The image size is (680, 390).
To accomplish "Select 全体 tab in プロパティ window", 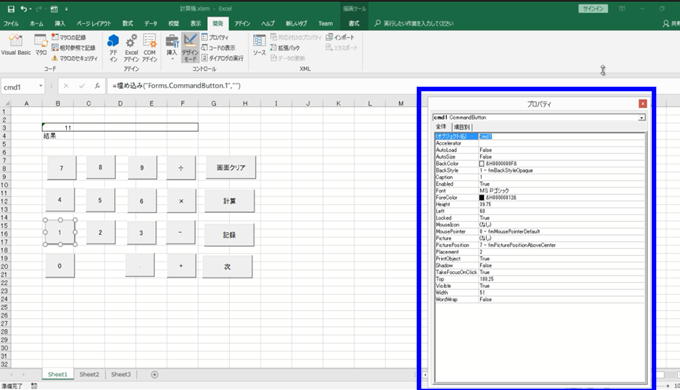I will [441, 126].
